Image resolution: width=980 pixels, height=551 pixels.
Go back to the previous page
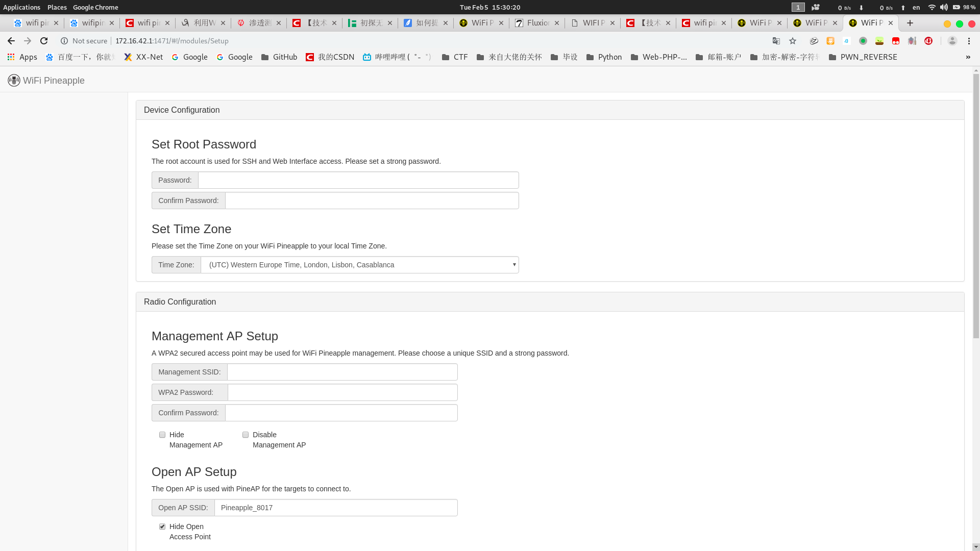(11, 41)
